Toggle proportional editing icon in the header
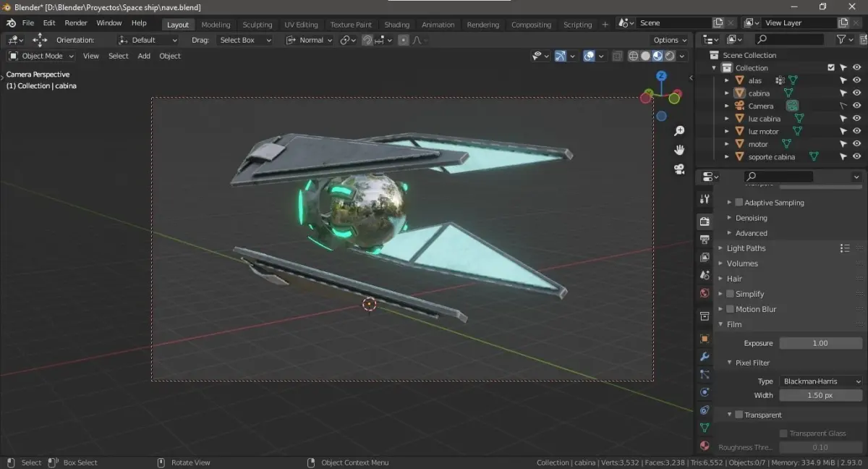The image size is (868, 469). 404,40
